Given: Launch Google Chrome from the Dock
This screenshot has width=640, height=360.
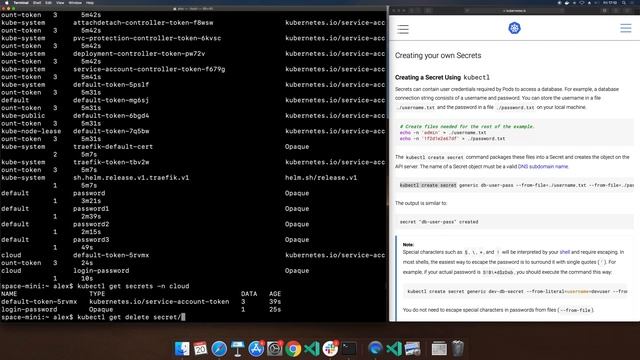Looking at the screenshot, I should coord(293,349).
